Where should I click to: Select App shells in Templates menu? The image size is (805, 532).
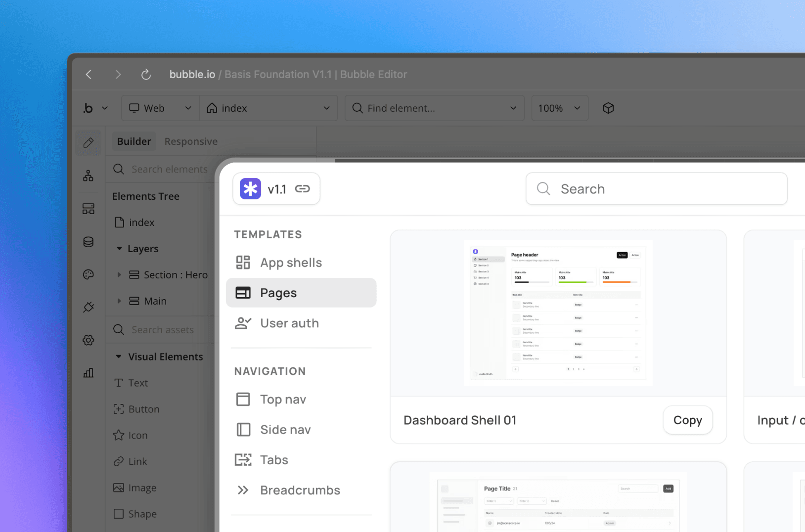pos(291,263)
